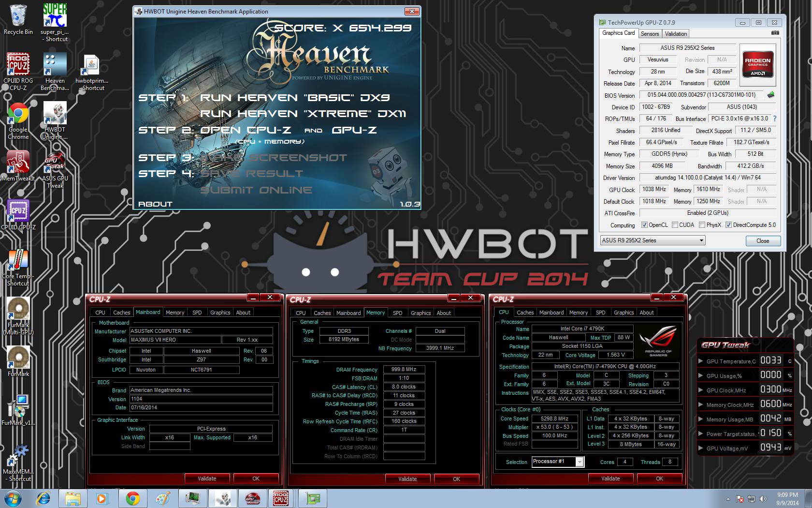Expand the GPU Usage row in GPU Tweak
This screenshot has width=812, height=508.
coord(701,375)
